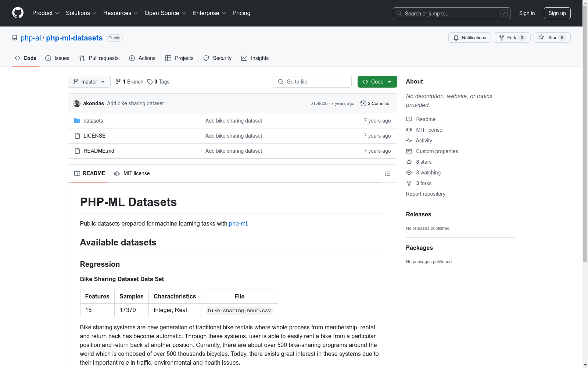View 0 Tags link
588x368 pixels.
(158, 82)
